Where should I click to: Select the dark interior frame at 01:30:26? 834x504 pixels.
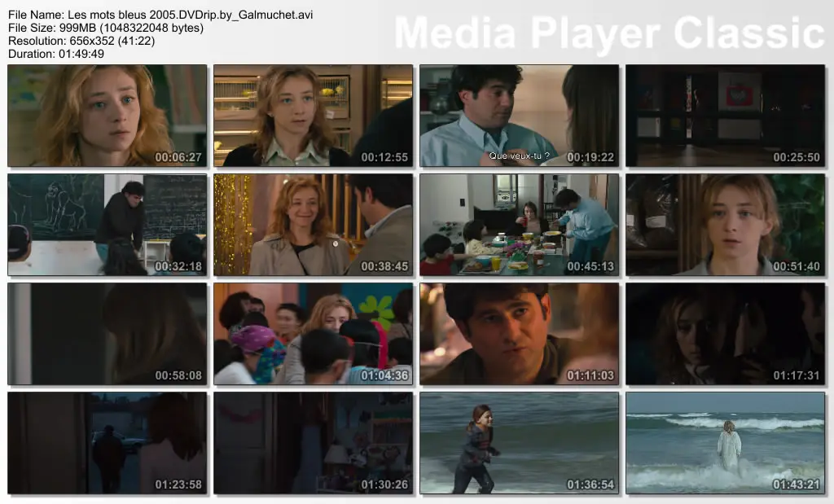[314, 443]
